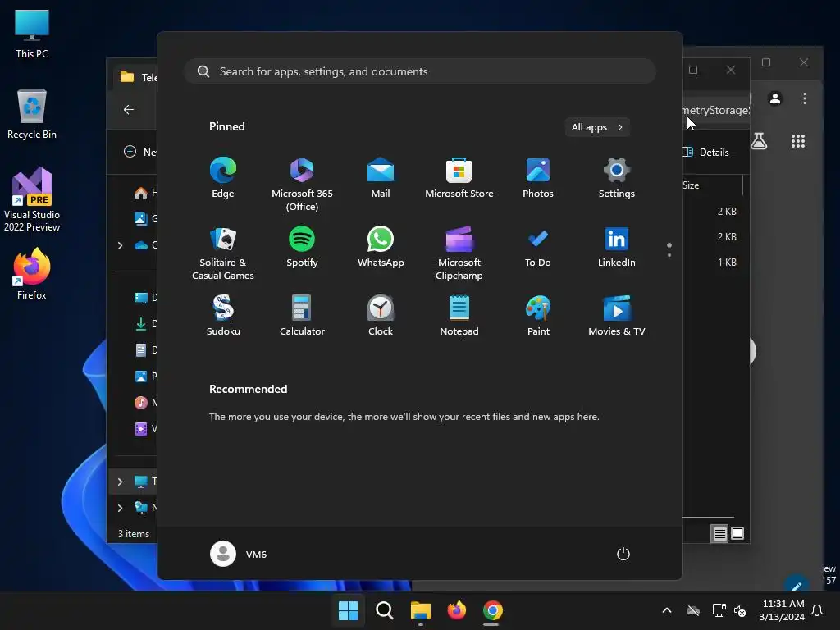The height and width of the screenshot is (630, 840).
Task: Open the Clock app
Action: 381,316
